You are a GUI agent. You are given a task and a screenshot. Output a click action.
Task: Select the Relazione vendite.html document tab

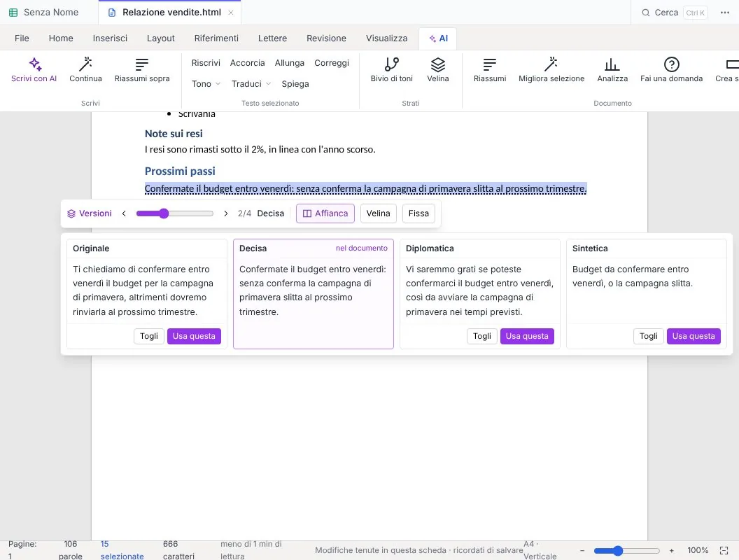(x=169, y=13)
